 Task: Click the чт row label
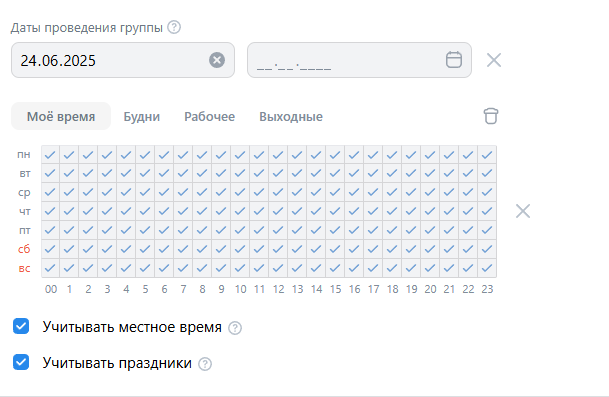point(24,212)
